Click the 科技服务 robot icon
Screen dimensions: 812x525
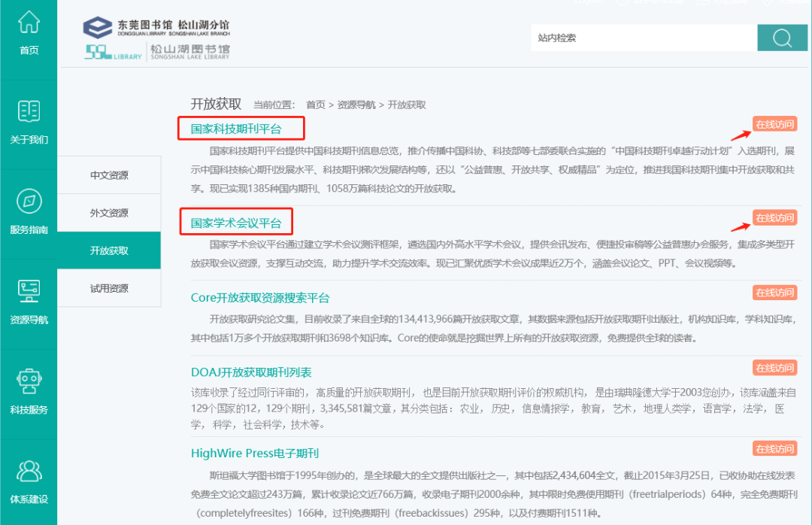pos(29,381)
